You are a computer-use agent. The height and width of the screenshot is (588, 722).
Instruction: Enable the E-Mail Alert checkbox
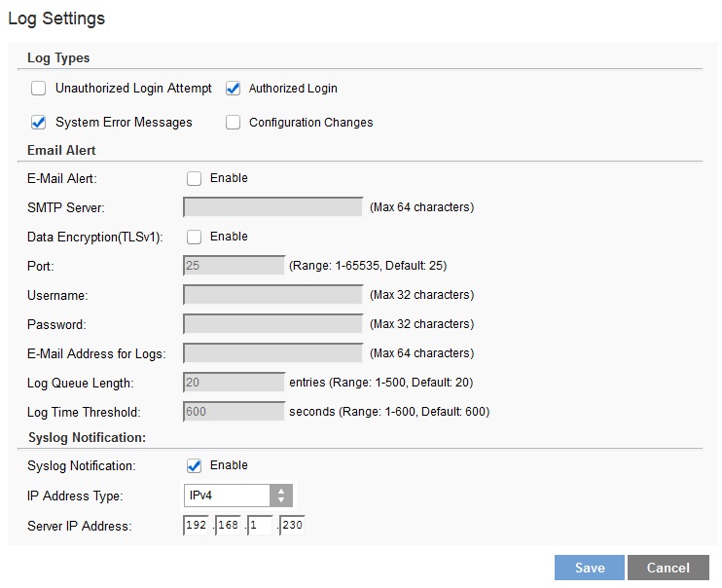194,178
